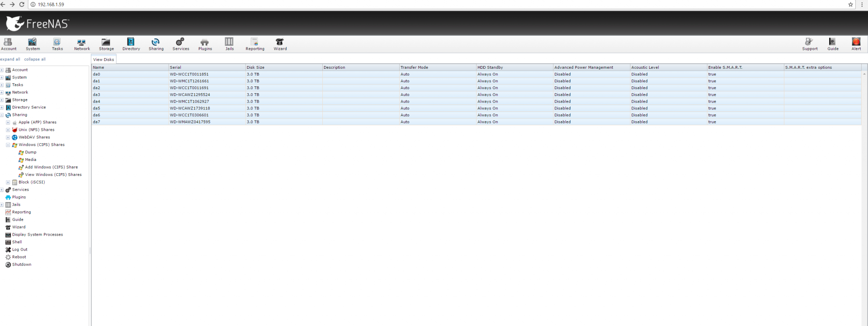Open the browser three-dot menu

[862, 5]
